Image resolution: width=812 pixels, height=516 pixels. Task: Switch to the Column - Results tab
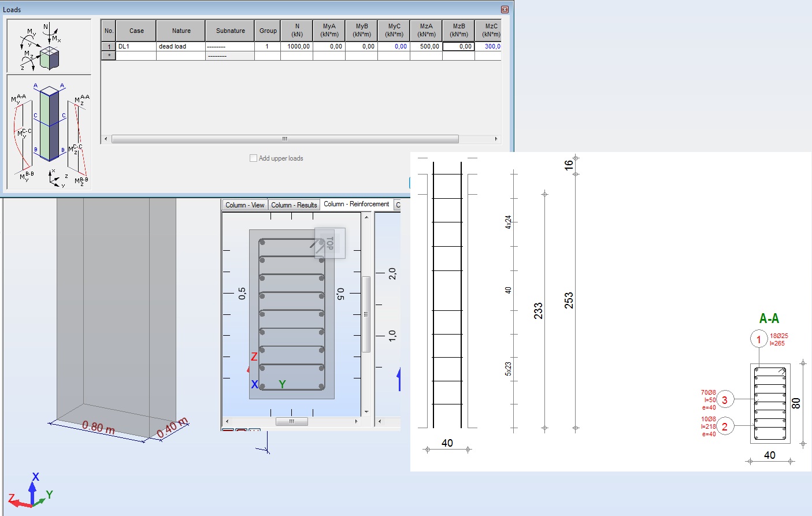tap(294, 205)
